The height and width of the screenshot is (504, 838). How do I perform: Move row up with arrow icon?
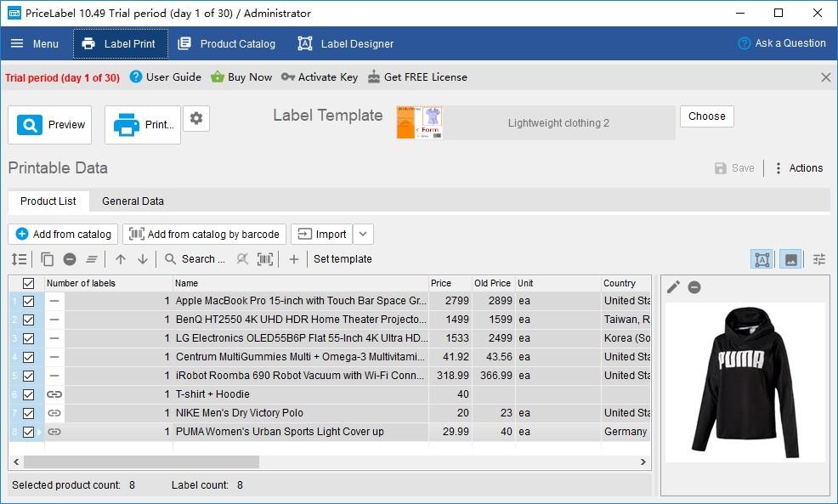[121, 259]
